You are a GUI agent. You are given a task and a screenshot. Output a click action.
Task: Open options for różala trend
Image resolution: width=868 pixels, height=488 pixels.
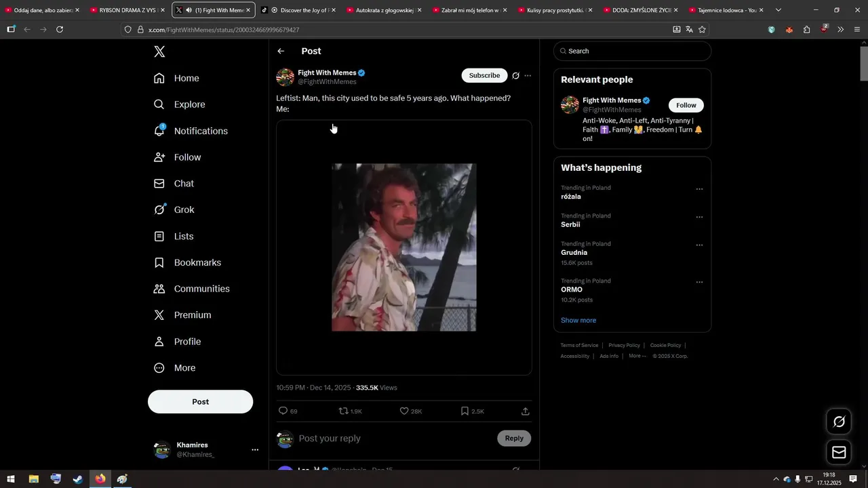(x=699, y=189)
